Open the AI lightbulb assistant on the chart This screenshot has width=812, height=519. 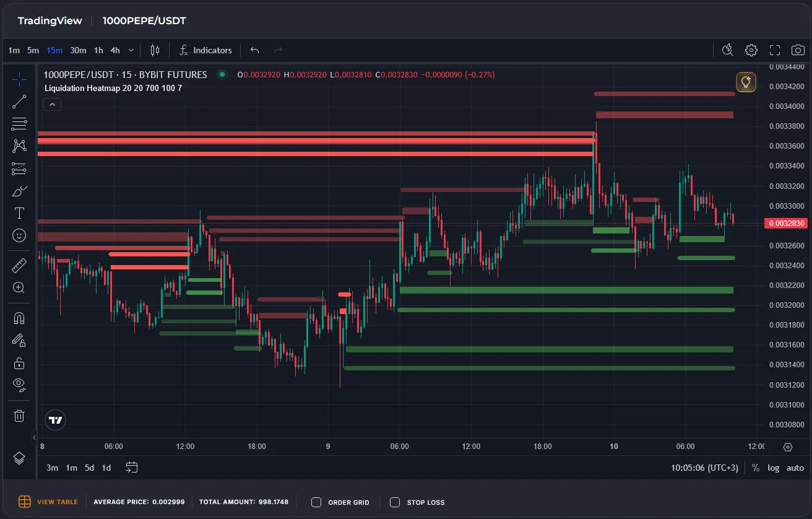(x=746, y=81)
